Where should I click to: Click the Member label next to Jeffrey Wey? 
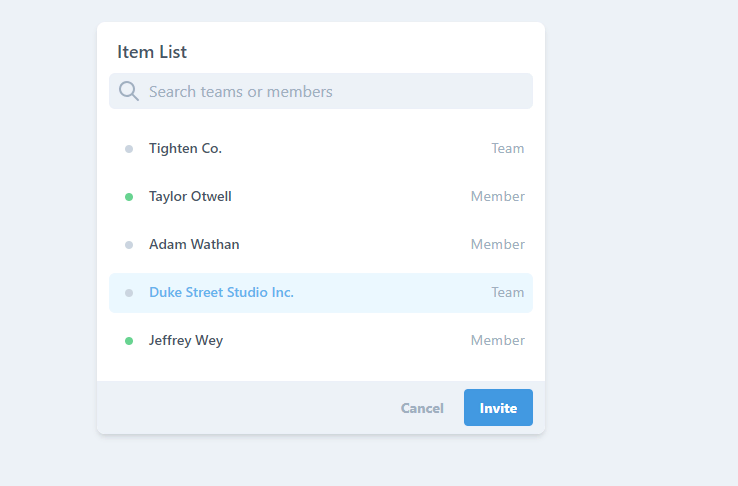497,341
